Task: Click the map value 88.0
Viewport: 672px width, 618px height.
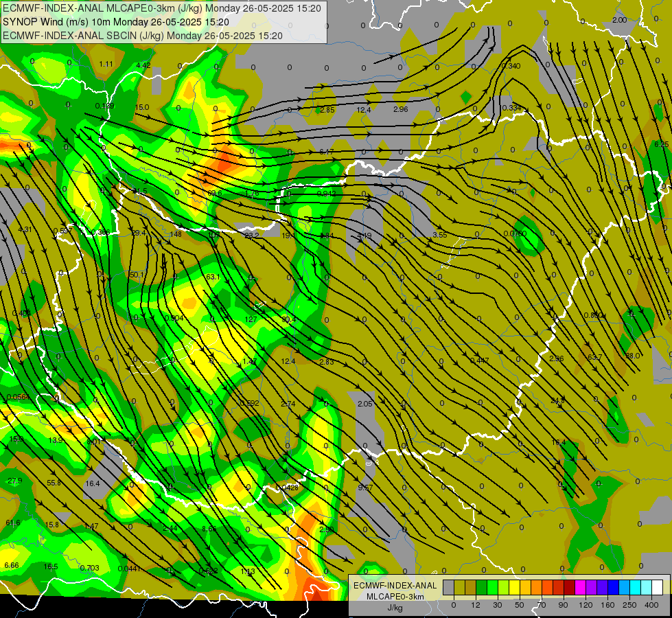Action: point(633,356)
